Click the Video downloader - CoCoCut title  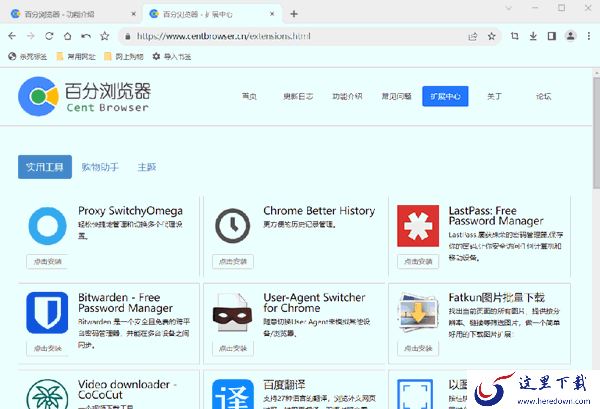coord(128,389)
